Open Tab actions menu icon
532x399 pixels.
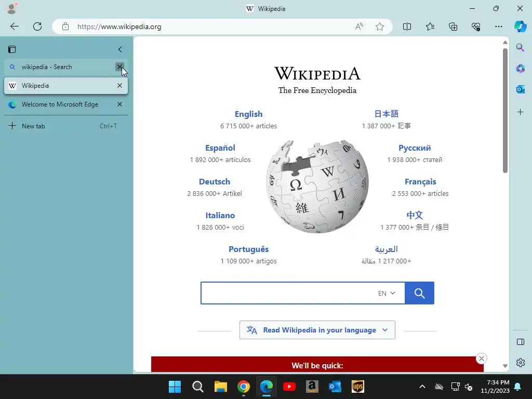12,49
